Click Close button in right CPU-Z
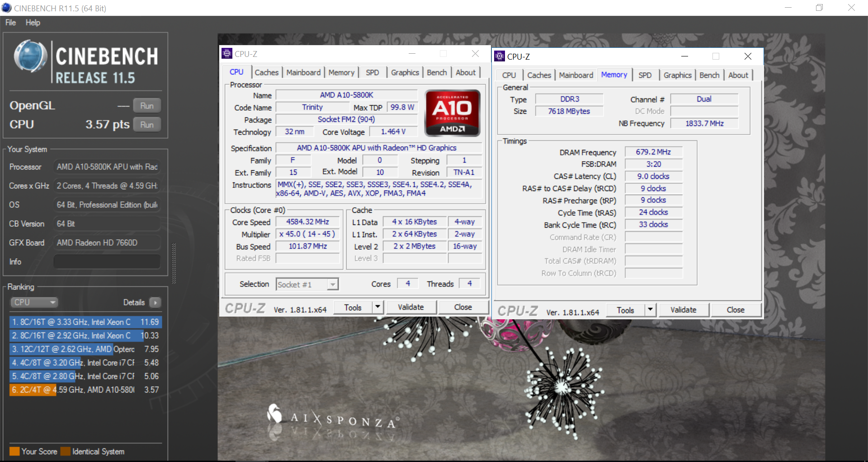Screen dimensions: 868x462 click(x=736, y=310)
